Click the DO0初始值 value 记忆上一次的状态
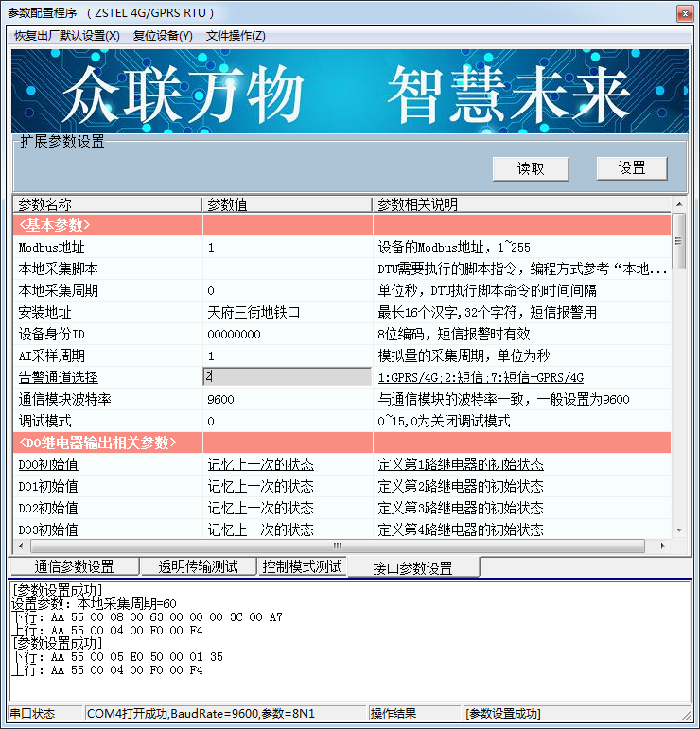The width and height of the screenshot is (700, 729). click(260, 464)
